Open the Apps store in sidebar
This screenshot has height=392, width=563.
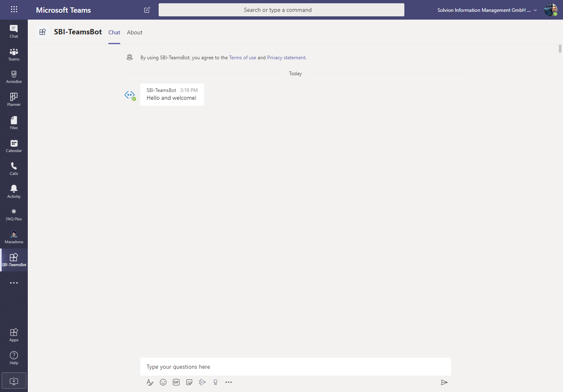14,335
